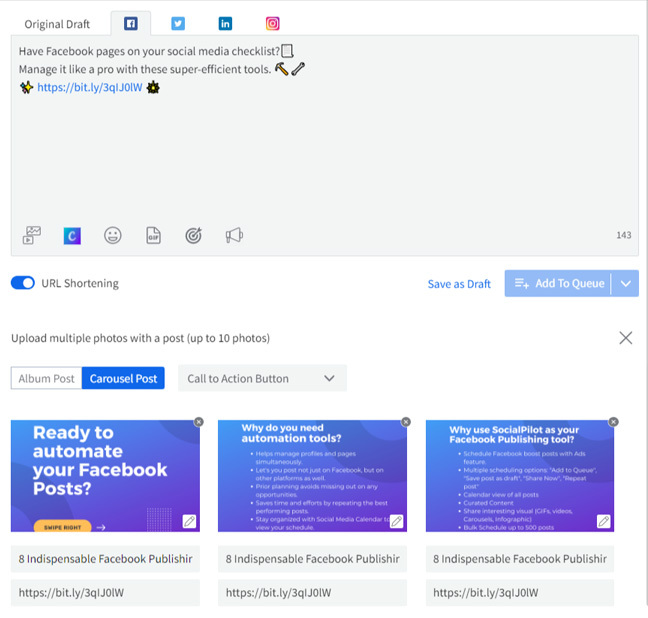Remove the 'Why use SocialPilot' image
This screenshot has height=618, width=648.
614,422
